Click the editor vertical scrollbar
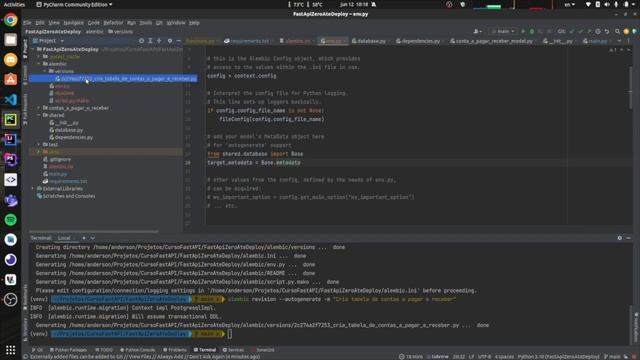The width and height of the screenshot is (640, 360). [x=631, y=87]
